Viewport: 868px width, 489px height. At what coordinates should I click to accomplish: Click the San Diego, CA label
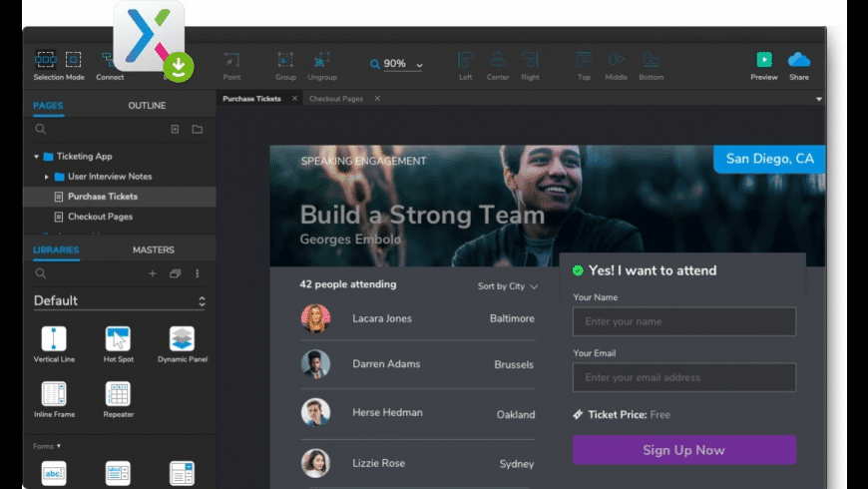[x=769, y=159]
